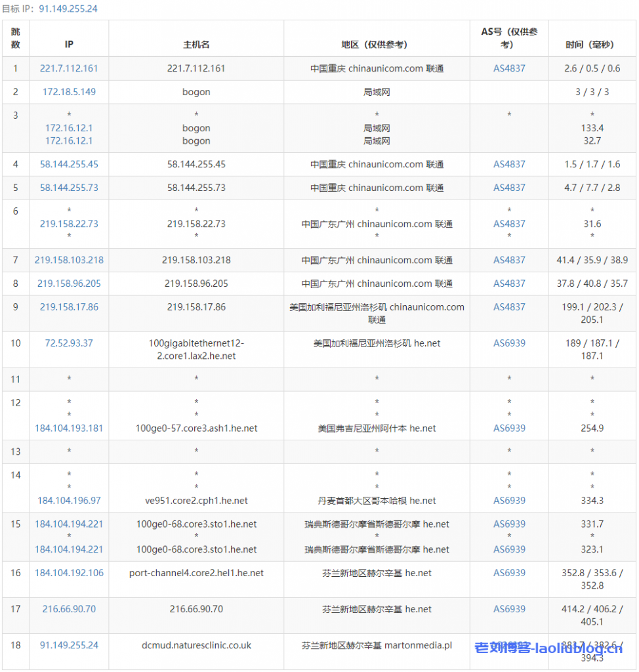Click IP link 216.66.90.70 on hop 17
639x672 pixels.
pyautogui.click(x=69, y=609)
